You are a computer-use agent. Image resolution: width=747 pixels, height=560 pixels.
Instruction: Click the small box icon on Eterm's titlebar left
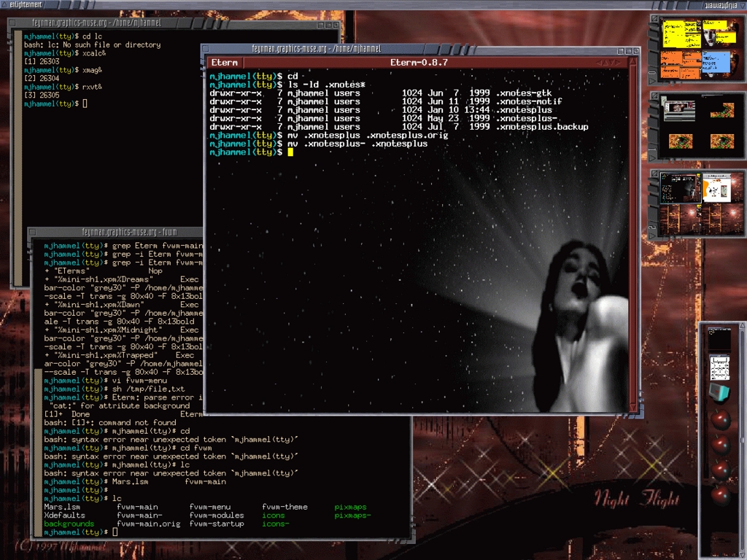tap(206, 49)
